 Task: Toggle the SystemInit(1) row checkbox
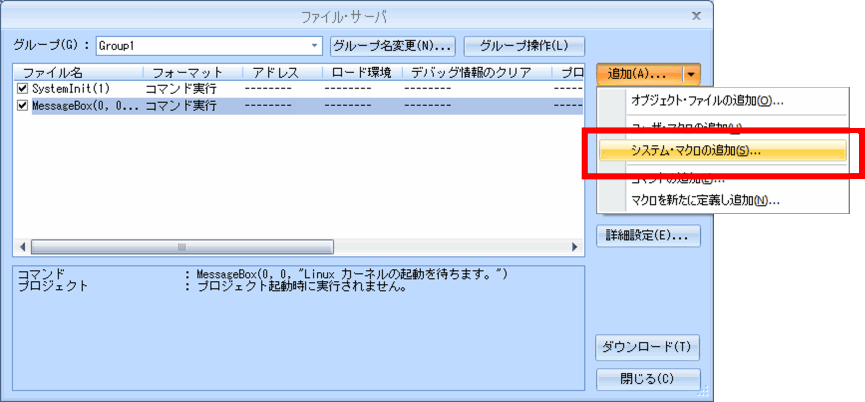click(23, 89)
